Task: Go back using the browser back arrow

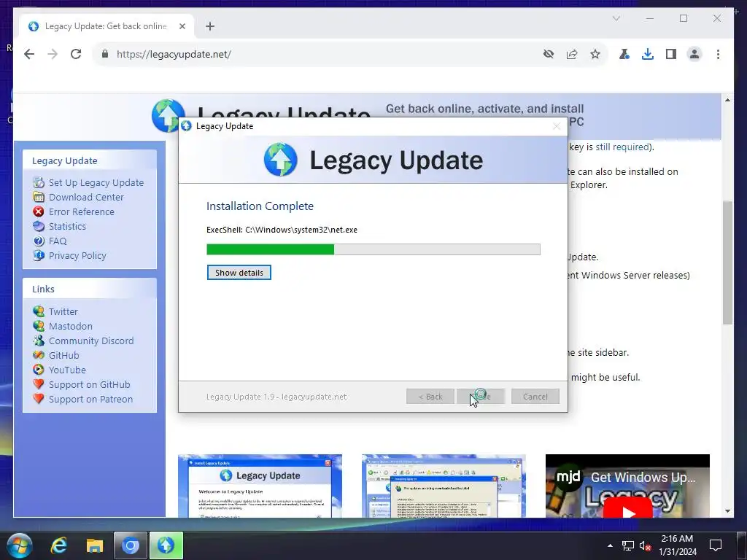Action: pos(29,54)
